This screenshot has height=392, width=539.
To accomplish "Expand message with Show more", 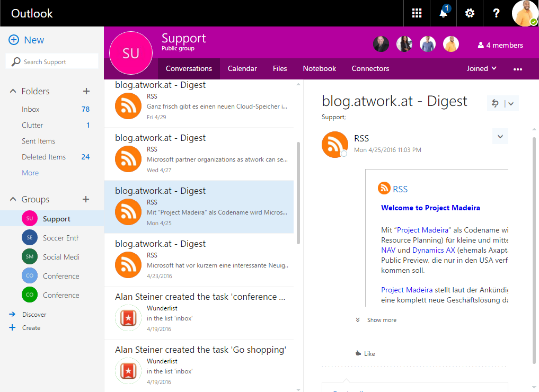I will [x=376, y=320].
